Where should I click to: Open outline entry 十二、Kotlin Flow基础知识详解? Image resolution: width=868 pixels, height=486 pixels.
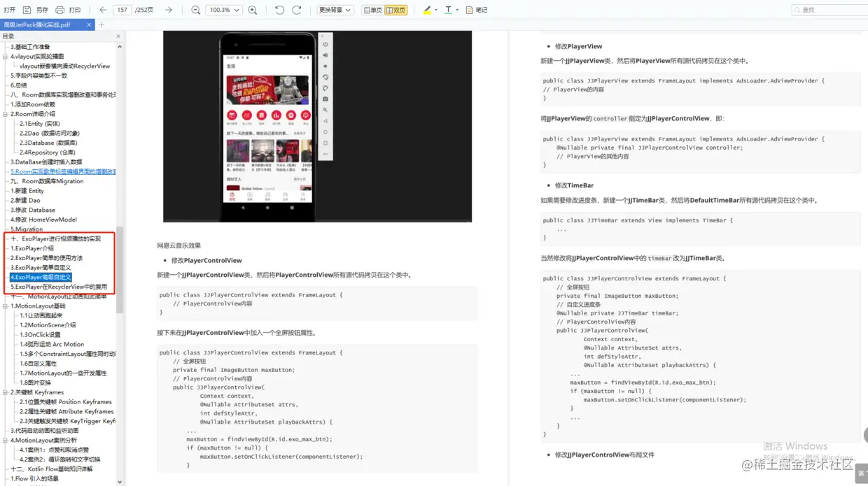click(x=51, y=469)
